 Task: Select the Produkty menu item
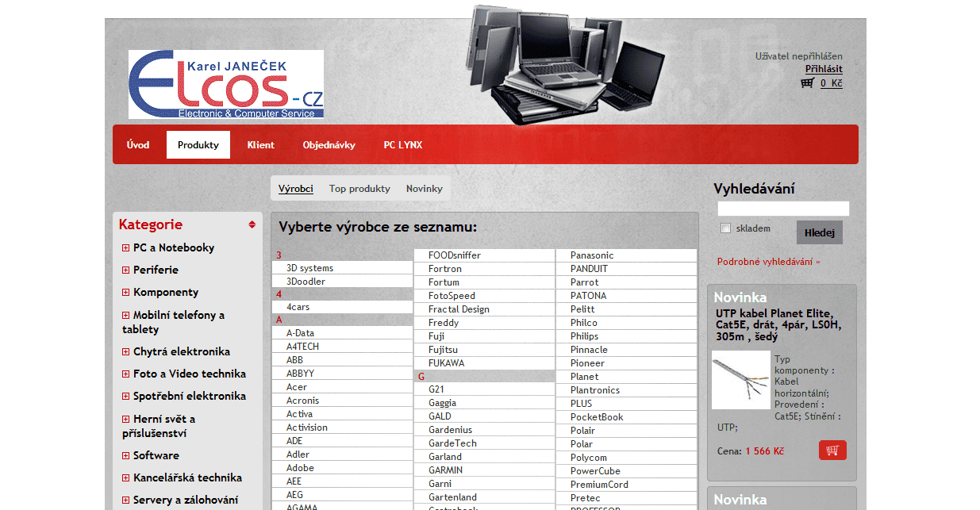198,145
